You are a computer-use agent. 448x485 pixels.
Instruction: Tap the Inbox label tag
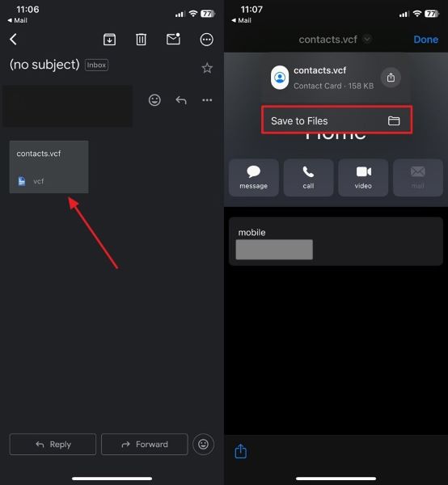click(96, 65)
